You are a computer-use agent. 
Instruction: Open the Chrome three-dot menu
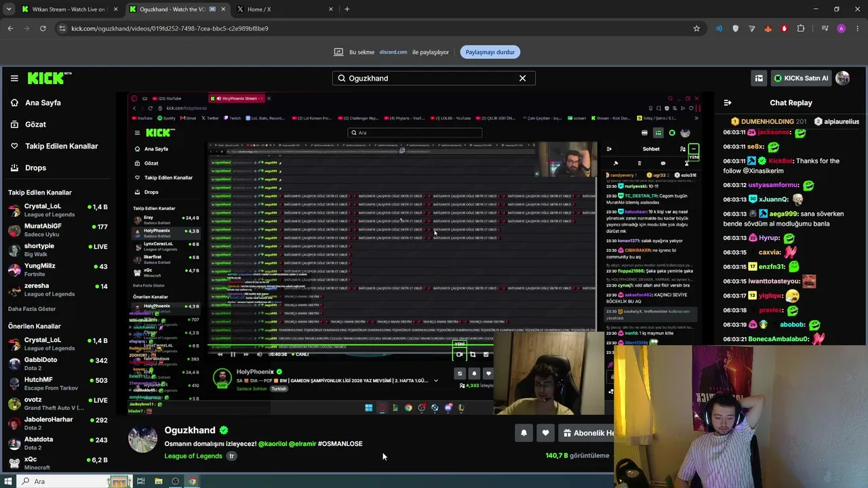point(858,28)
